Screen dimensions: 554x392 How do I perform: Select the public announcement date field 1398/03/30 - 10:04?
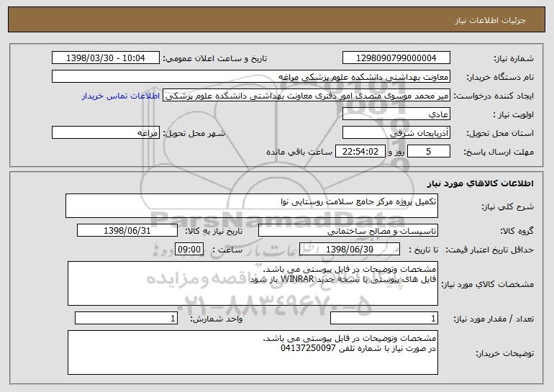click(x=106, y=58)
